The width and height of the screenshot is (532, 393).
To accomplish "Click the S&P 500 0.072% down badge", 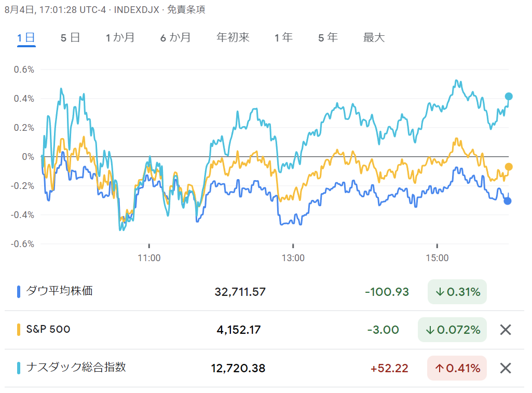I will pyautogui.click(x=452, y=330).
